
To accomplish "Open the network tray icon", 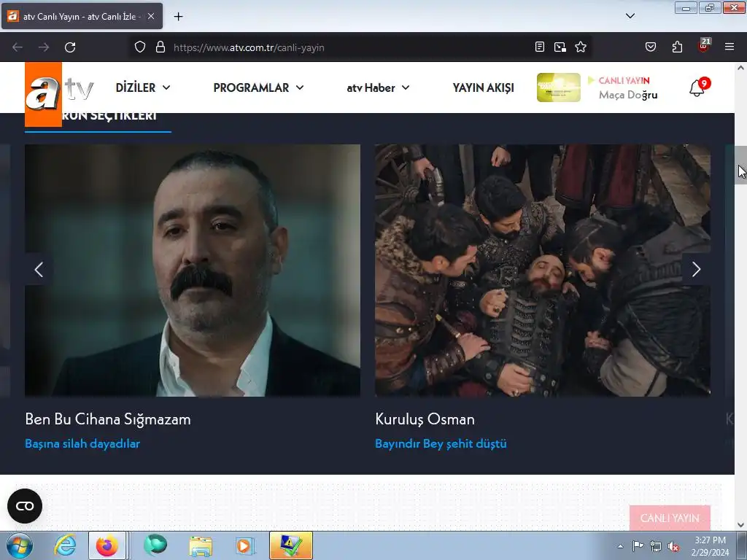I will tap(656, 546).
